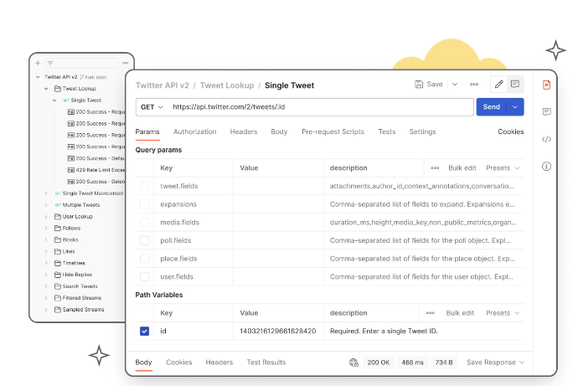Click the request URL input field
Viewport: 588px width, 386px height.
[321, 107]
